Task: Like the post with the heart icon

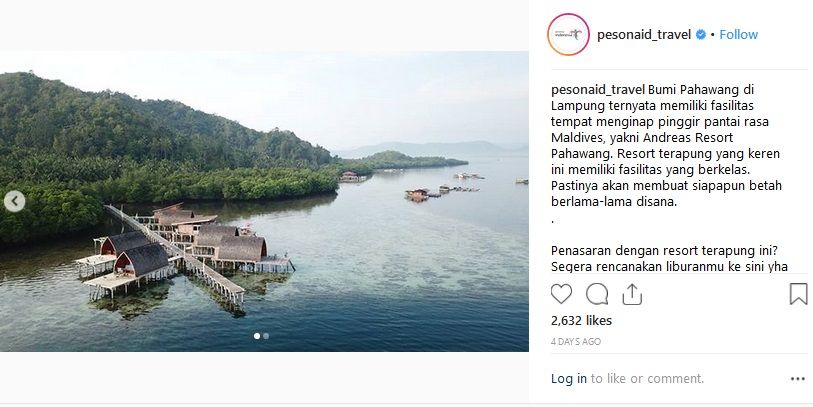Action: (x=562, y=294)
